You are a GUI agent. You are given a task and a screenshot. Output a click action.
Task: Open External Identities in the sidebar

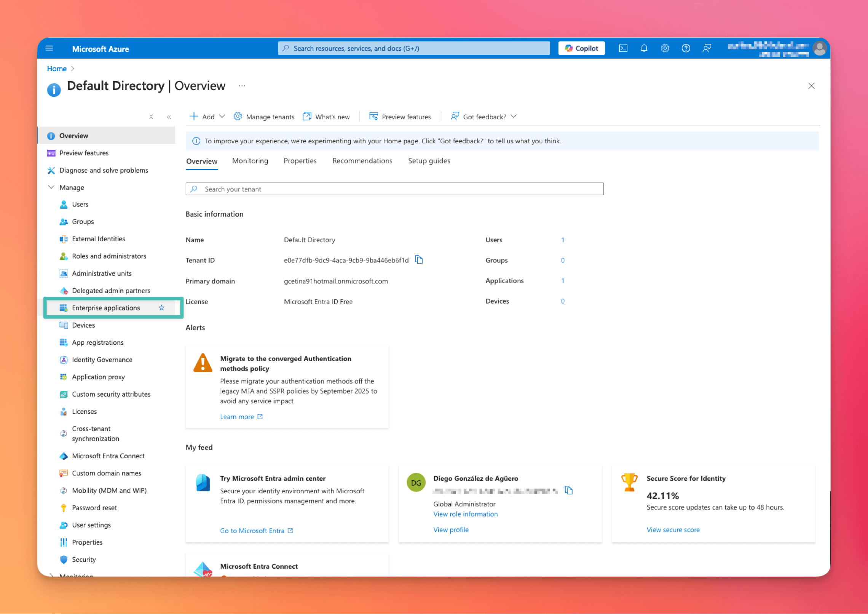pyautogui.click(x=99, y=239)
